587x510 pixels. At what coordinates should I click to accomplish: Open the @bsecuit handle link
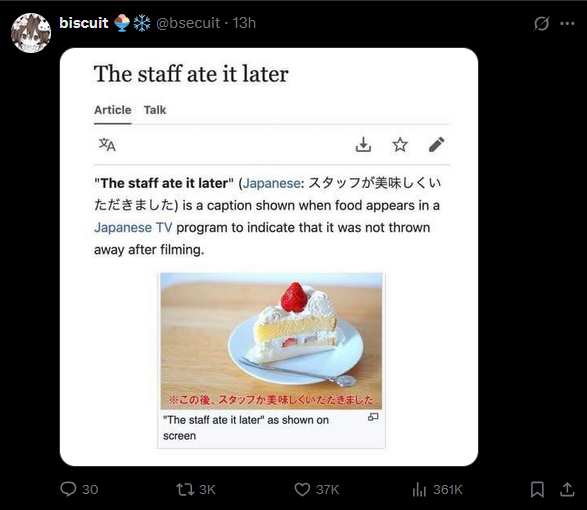(x=188, y=23)
